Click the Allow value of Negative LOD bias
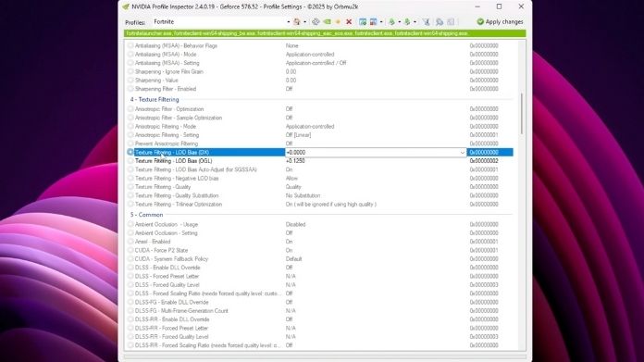Image resolution: width=644 pixels, height=362 pixels. point(291,179)
